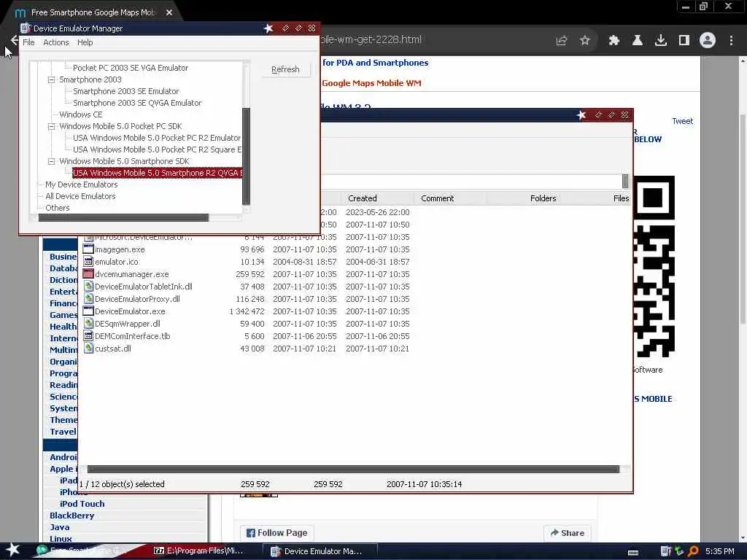
Task: Select Free Smartphone Google Maps browser tab
Action: tap(93, 12)
